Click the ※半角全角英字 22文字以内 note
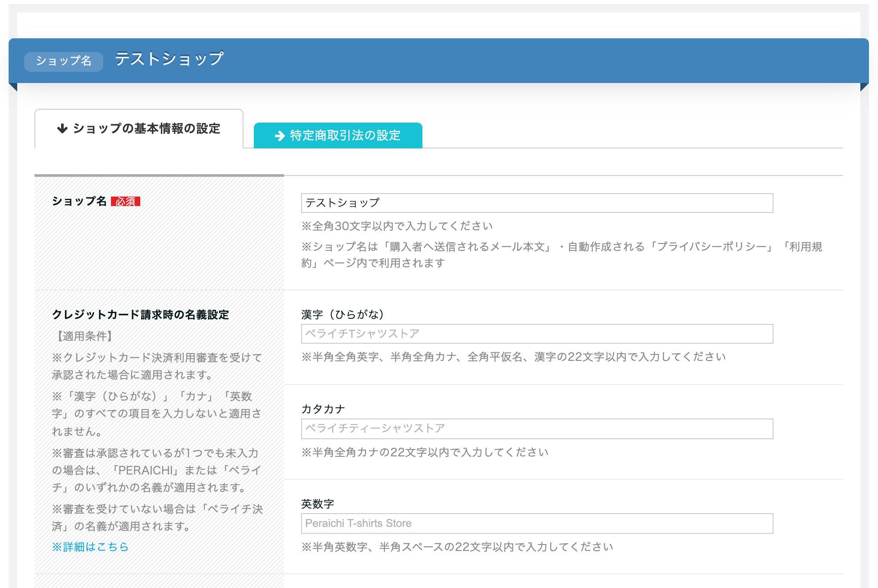This screenshot has width=878, height=588. coord(514,357)
